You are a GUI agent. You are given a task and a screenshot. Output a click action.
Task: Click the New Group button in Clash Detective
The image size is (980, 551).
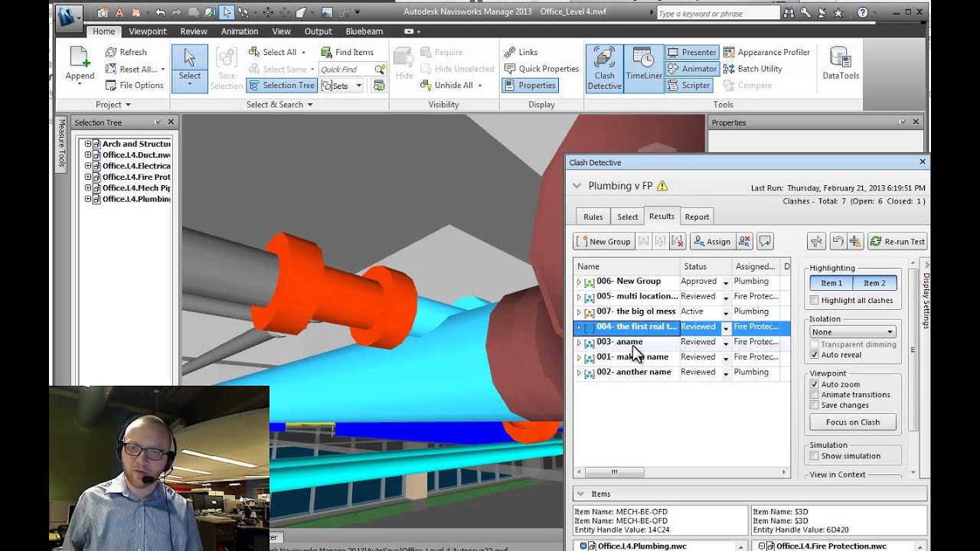(x=603, y=241)
